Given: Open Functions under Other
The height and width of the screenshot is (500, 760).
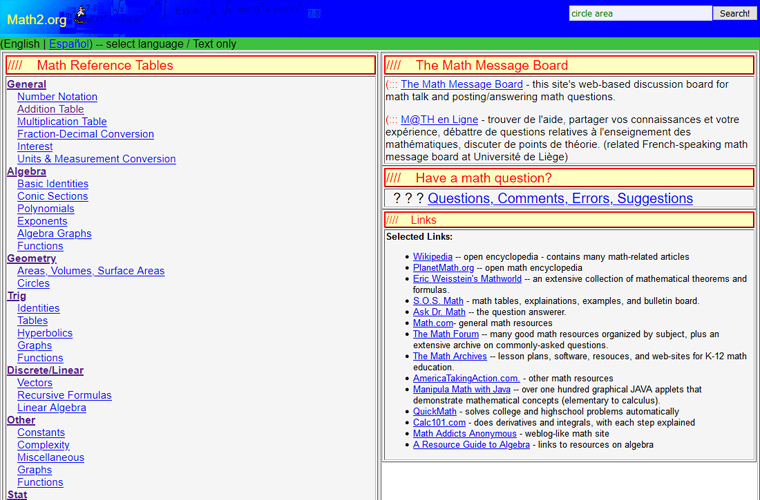Looking at the screenshot, I should (x=40, y=483).
